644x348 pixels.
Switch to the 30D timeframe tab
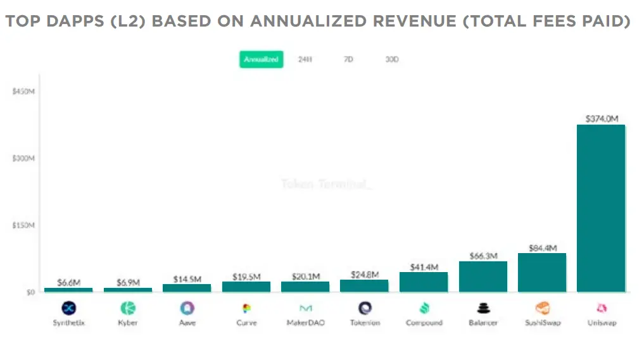coord(392,59)
